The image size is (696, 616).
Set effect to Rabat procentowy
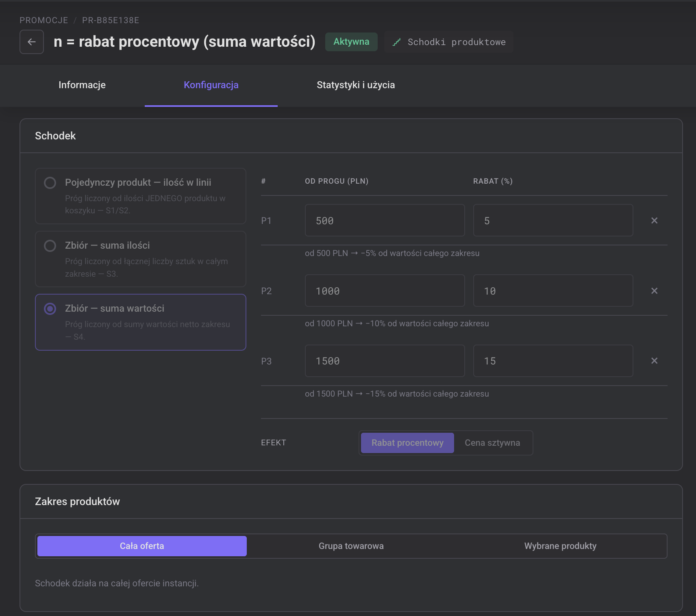(x=407, y=442)
